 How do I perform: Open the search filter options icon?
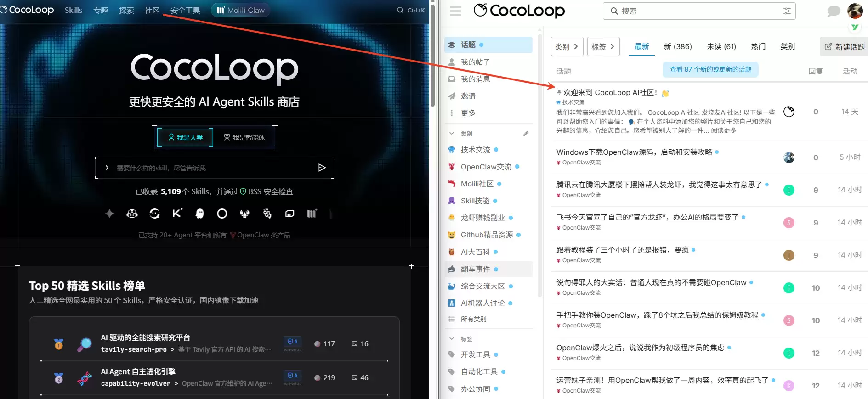(x=787, y=11)
